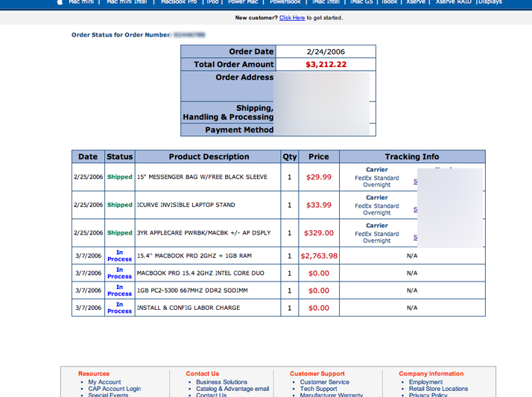This screenshot has width=532, height=397.
Task: Go to the PowerBook category
Action: (285, 2)
